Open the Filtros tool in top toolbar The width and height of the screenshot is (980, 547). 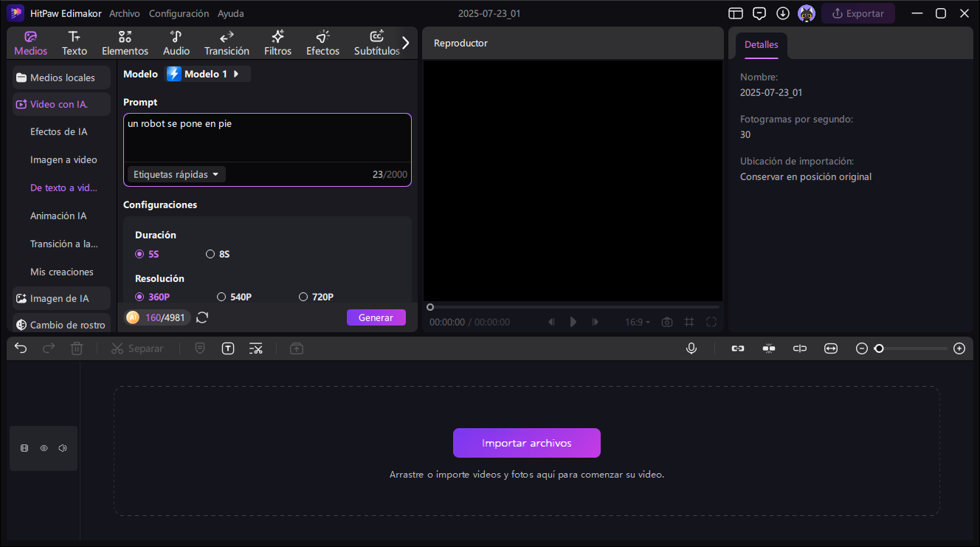coord(278,43)
